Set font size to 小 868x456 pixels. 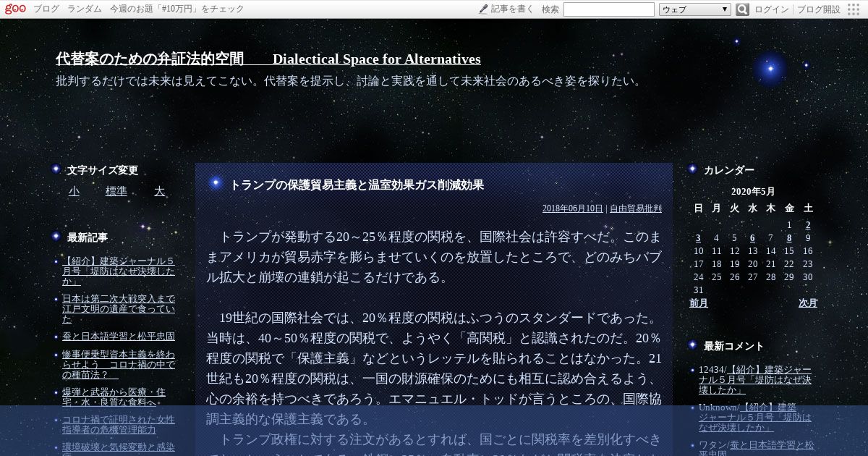click(74, 191)
